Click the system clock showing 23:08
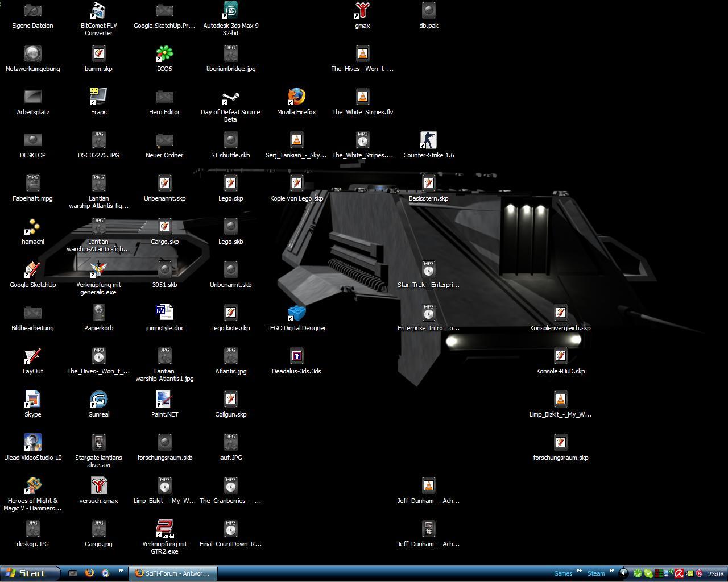The width and height of the screenshot is (728, 582). [x=715, y=574]
